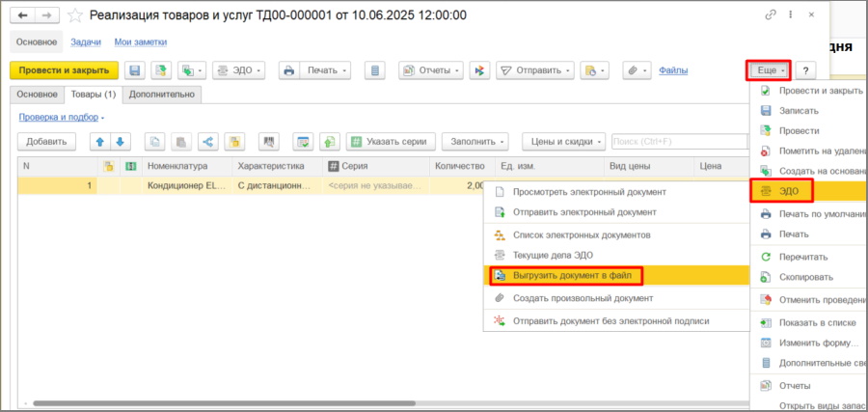Viewport: 868px width, 412px height.
Task: Click the Кондиционер EL... nomenclature cell
Action: [x=187, y=185]
